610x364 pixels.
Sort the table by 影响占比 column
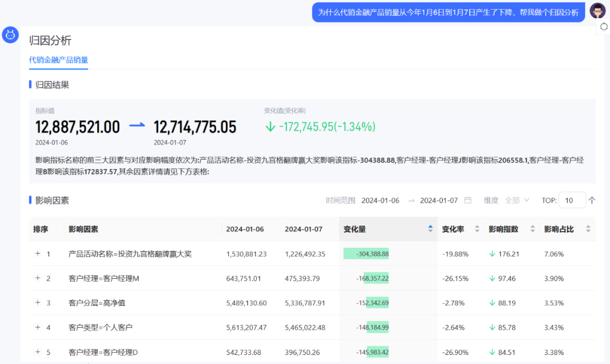(587, 229)
